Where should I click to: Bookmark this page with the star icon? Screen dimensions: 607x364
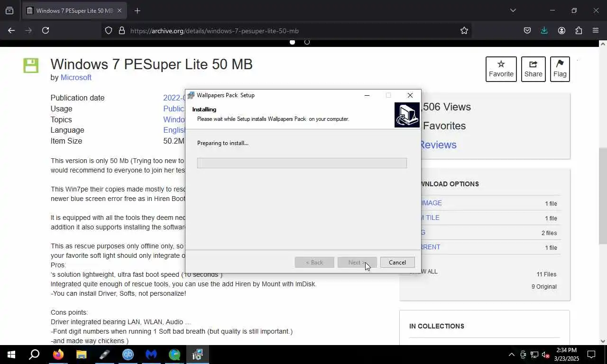464,30
